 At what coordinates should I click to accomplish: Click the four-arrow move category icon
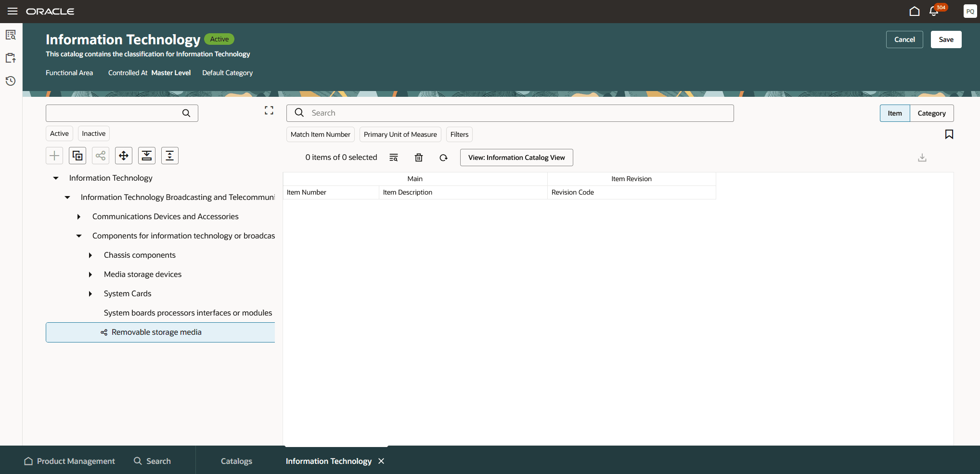pos(124,156)
